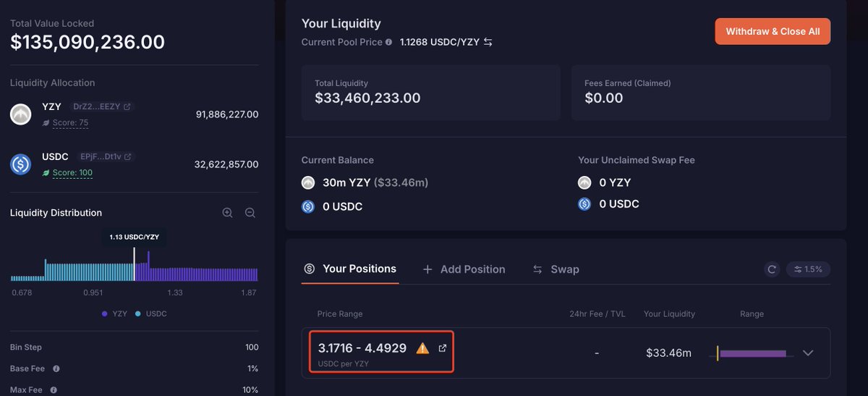Toggle YZY series in chart legend
Image resolution: width=868 pixels, height=396 pixels.
coord(116,313)
